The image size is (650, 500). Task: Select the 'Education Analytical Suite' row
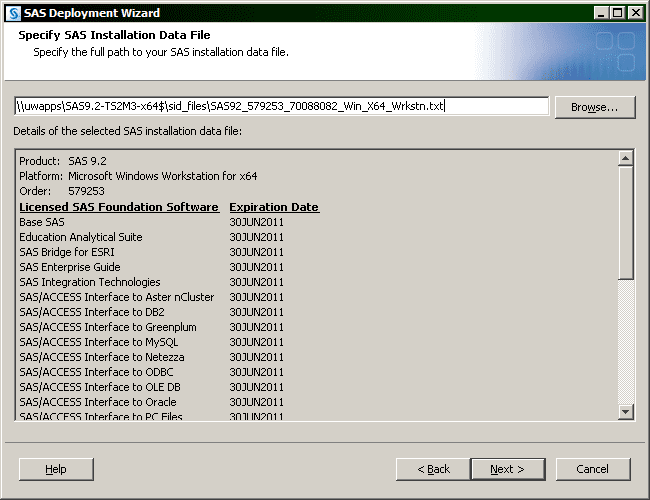click(152, 237)
